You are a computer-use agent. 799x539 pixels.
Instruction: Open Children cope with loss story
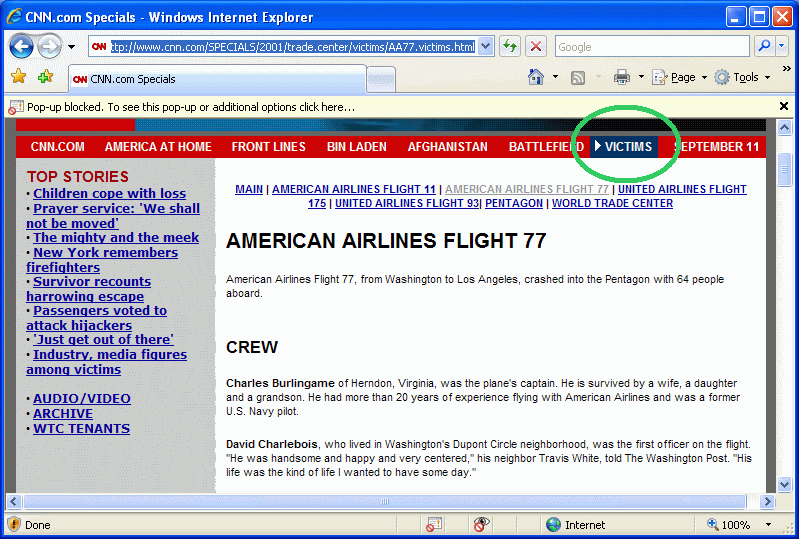pos(110,194)
